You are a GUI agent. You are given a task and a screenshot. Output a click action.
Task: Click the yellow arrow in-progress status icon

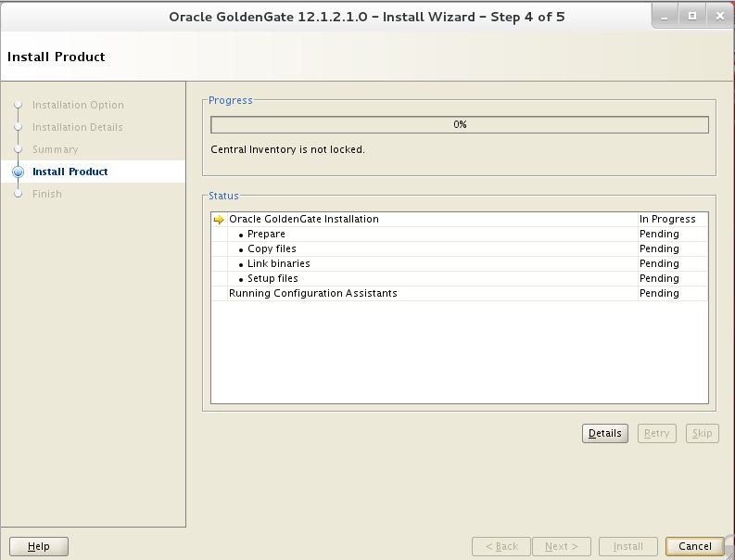tap(219, 220)
